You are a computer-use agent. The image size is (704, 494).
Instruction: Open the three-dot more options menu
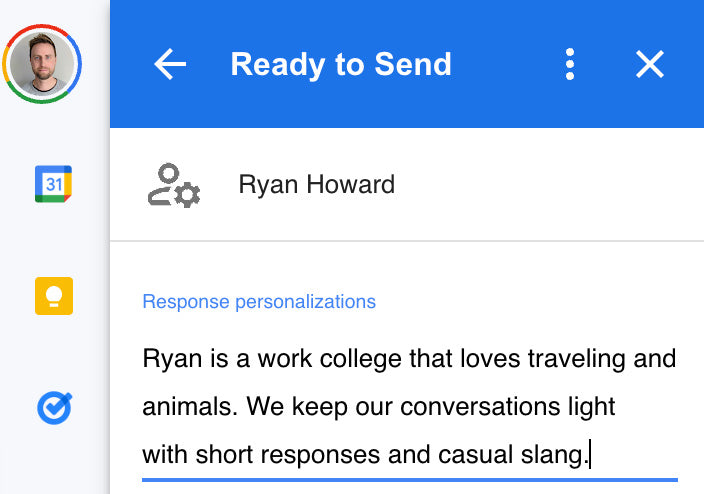[570, 65]
